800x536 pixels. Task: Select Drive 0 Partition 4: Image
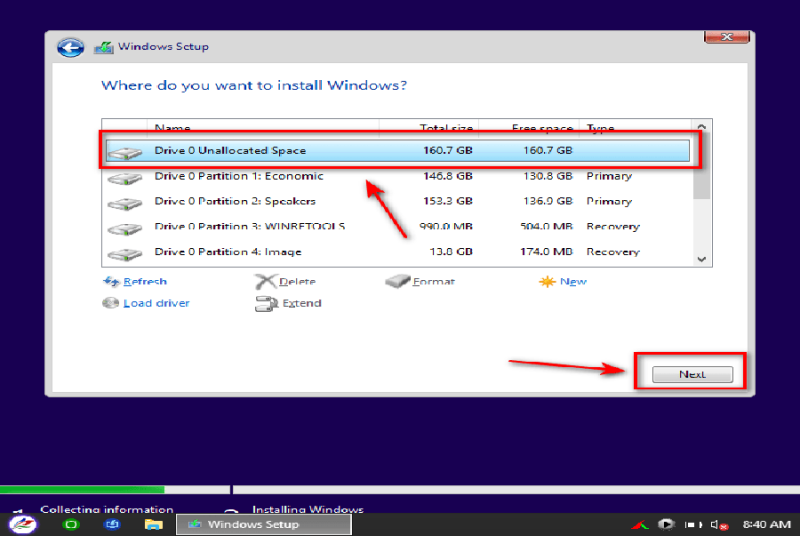coord(397,252)
